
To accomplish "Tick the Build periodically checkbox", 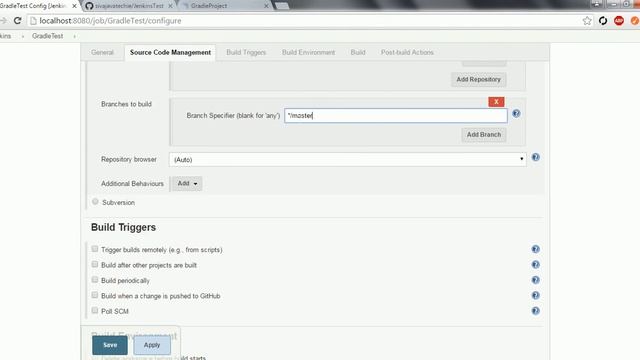I will pyautogui.click(x=95, y=280).
